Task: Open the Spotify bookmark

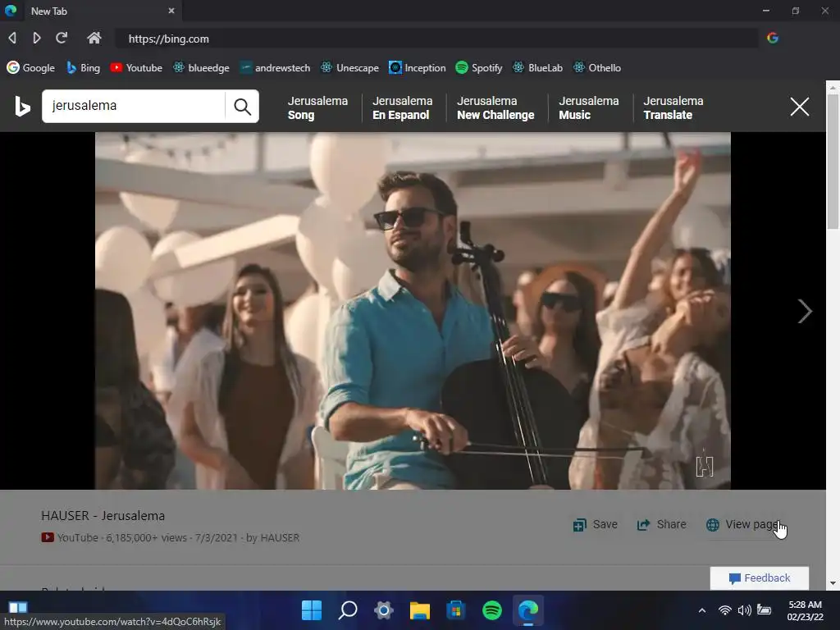Action: click(479, 68)
